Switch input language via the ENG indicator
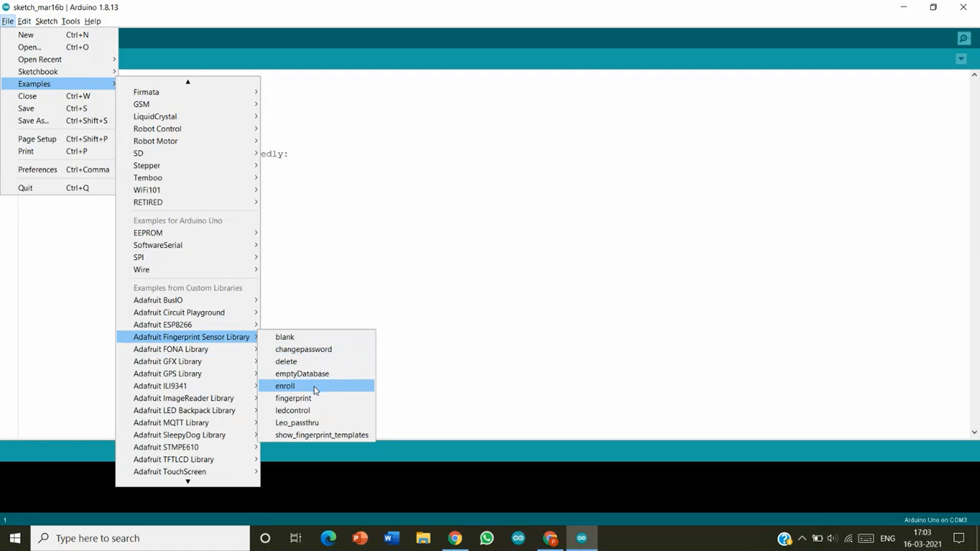The height and width of the screenshot is (551, 980). (x=888, y=538)
